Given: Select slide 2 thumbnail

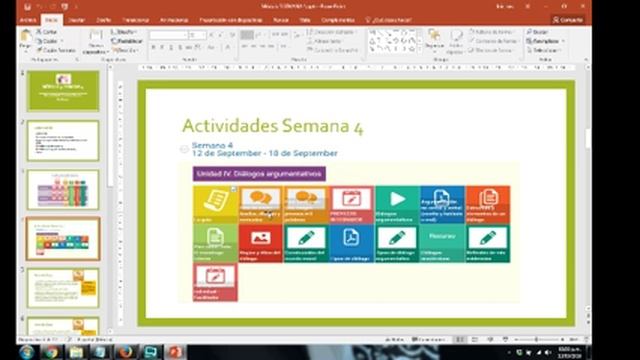Looking at the screenshot, I should point(63,140).
